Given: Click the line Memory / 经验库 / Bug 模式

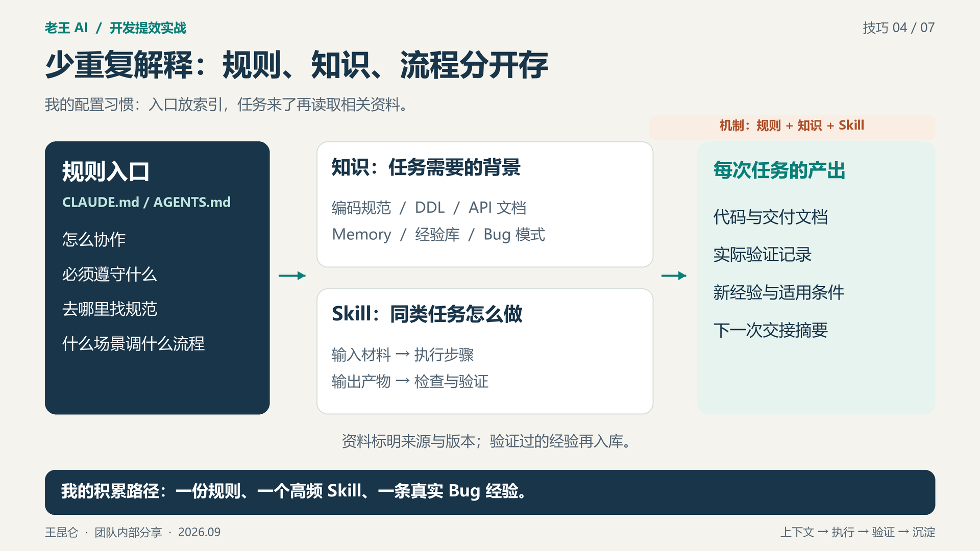Looking at the screenshot, I should coord(438,234).
